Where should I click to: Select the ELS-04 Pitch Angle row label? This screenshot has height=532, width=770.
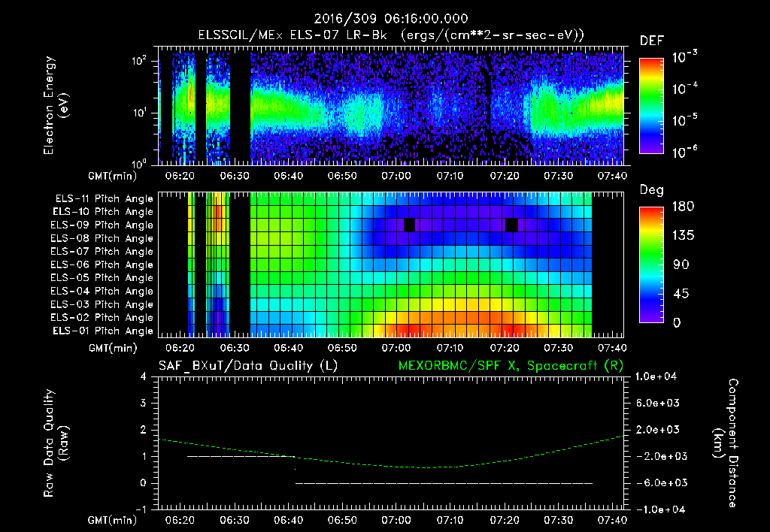[102, 291]
